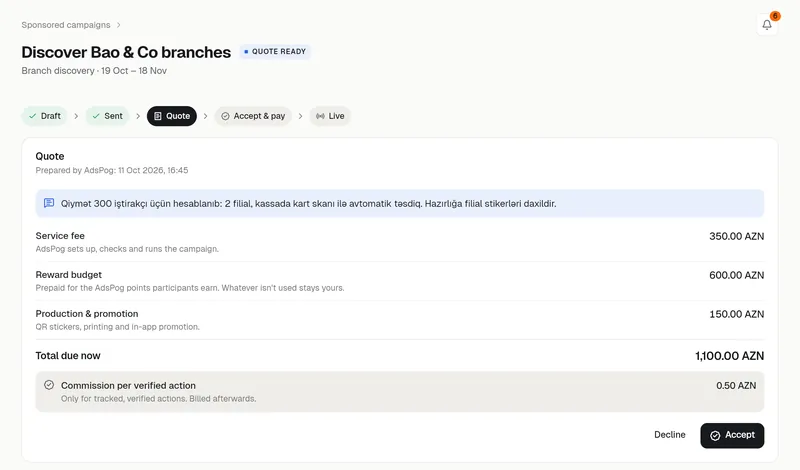Screen dimensions: 800x470
Task: Select the Accept & pay step
Action: (x=253, y=116)
